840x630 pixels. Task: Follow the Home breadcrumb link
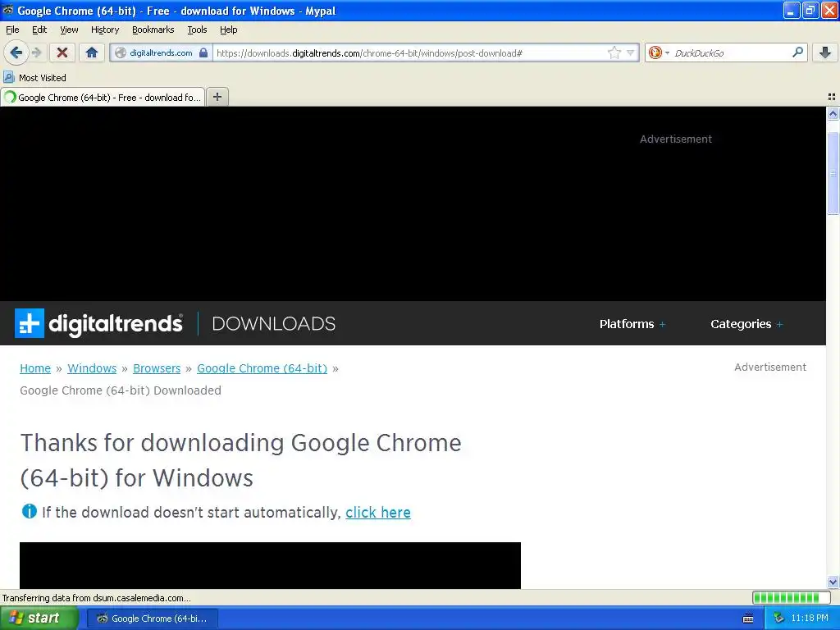coord(35,368)
